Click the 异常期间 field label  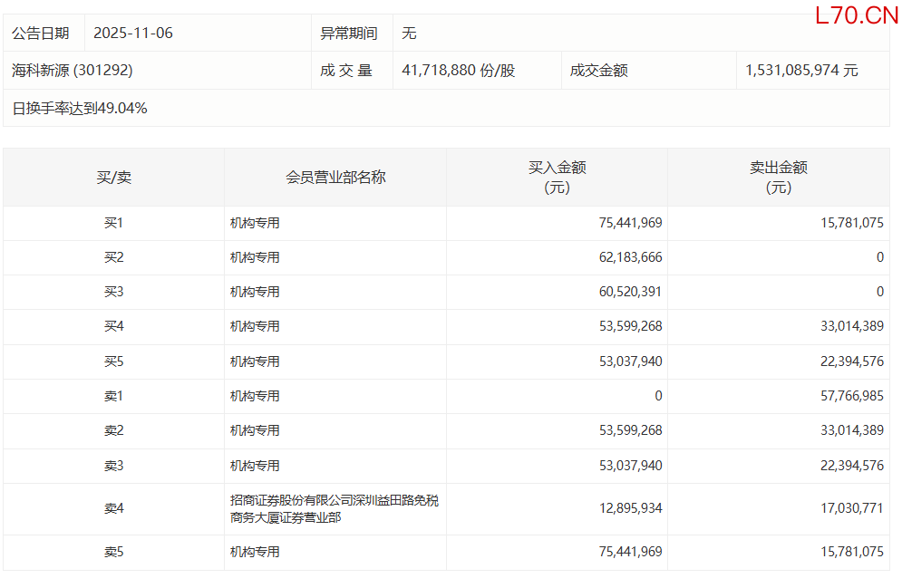[x=348, y=33]
